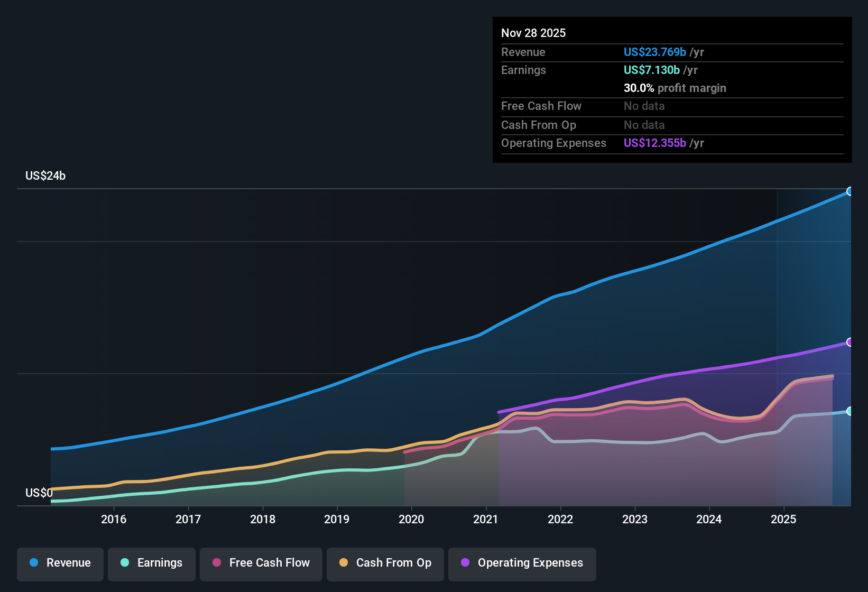Select the Earnings endpoint marker on the chart

pyautogui.click(x=850, y=411)
